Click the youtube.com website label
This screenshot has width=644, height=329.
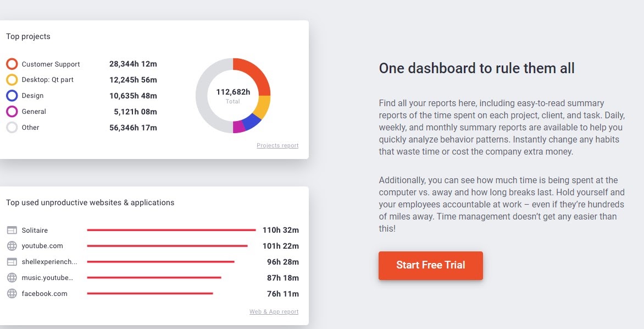(42, 246)
